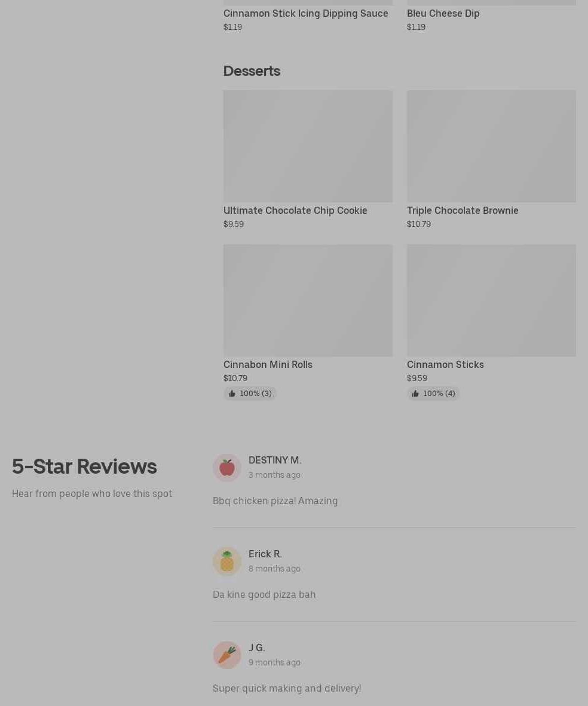
Task: Click the Triple Chocolate Brownie title
Action: coord(463,210)
